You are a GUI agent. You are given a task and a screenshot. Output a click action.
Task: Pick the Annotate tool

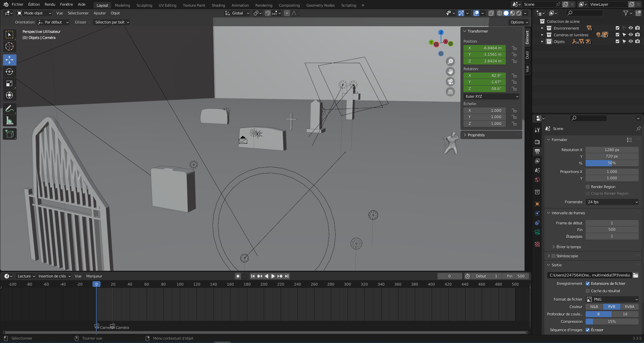(9, 109)
